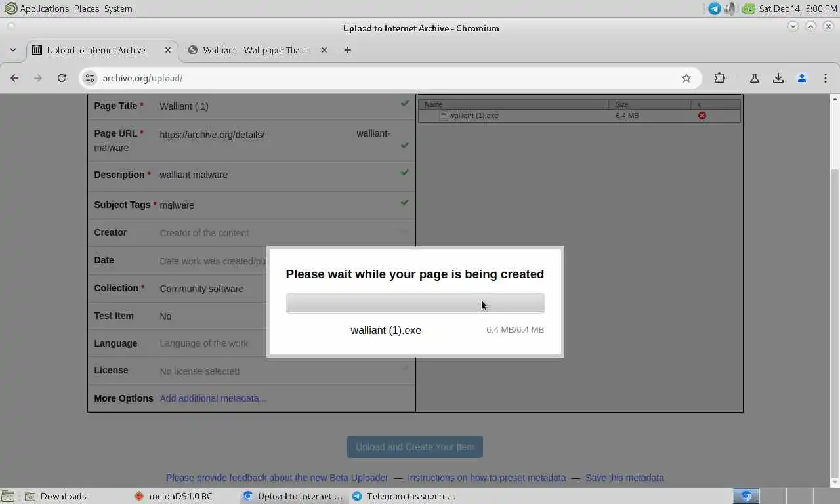This screenshot has height=504, width=840.
Task: Open the License selection field
Action: (199, 371)
